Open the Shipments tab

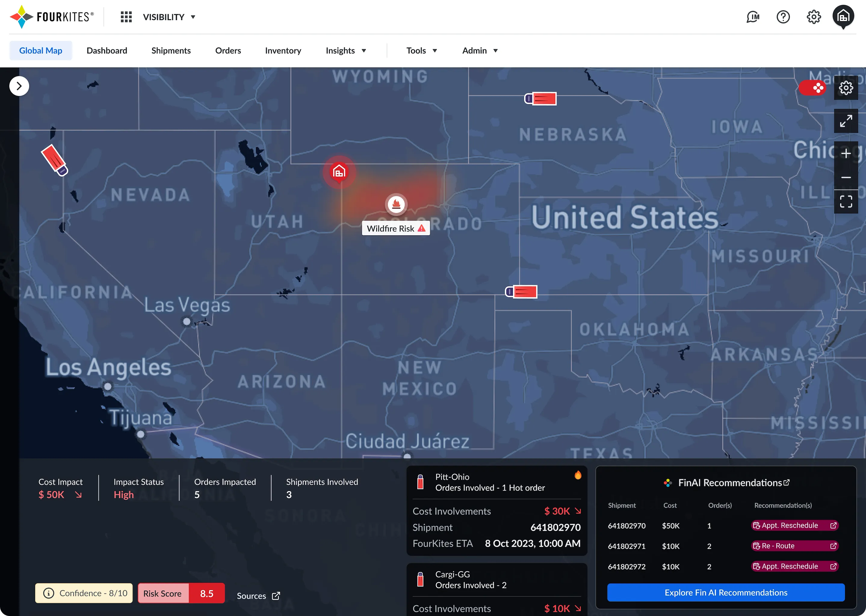[x=171, y=51]
